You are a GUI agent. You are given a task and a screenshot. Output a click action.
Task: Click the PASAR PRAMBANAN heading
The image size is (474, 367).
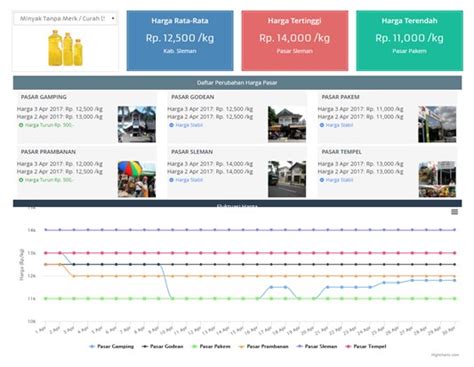pyautogui.click(x=48, y=152)
